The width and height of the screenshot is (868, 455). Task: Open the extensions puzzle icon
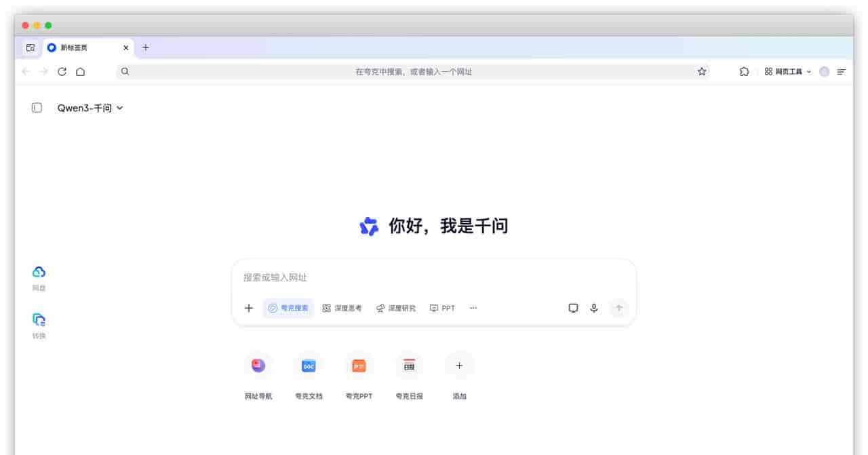(x=744, y=71)
